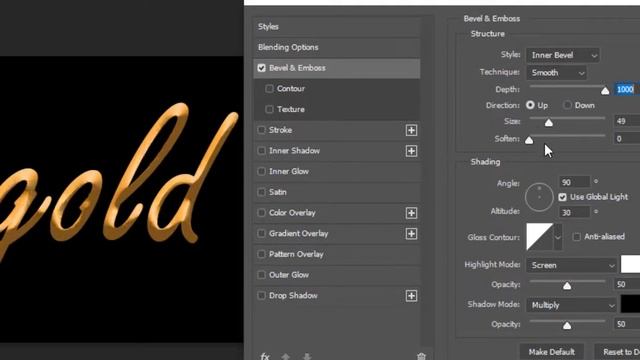This screenshot has width=640, height=360.
Task: Enable the Gradient Overlay checkbox
Action: point(261,233)
